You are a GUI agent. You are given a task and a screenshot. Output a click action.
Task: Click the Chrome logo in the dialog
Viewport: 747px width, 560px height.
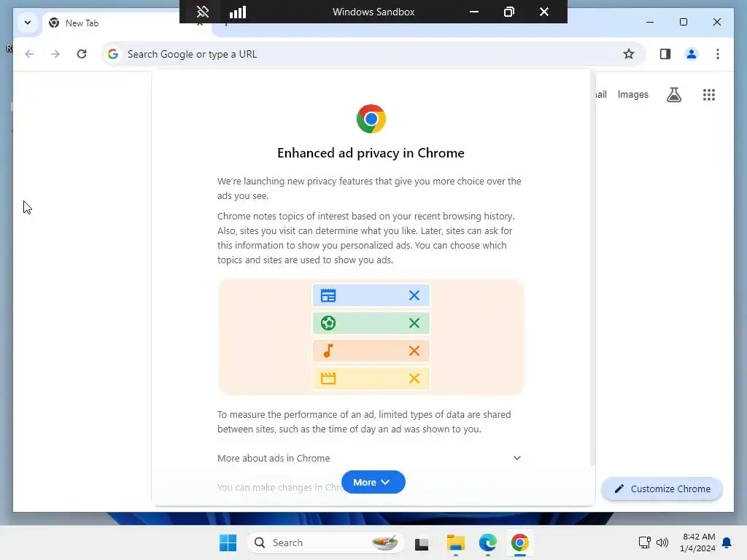click(371, 119)
